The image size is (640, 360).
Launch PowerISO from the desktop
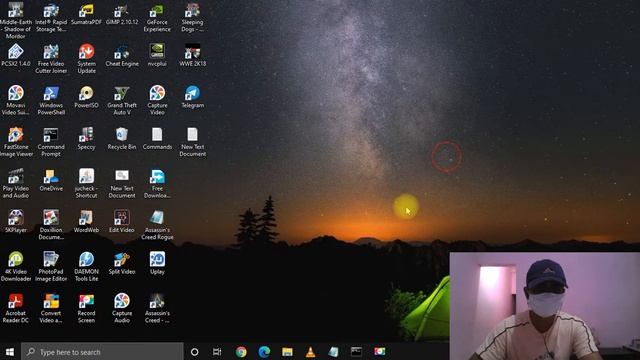coord(86,97)
